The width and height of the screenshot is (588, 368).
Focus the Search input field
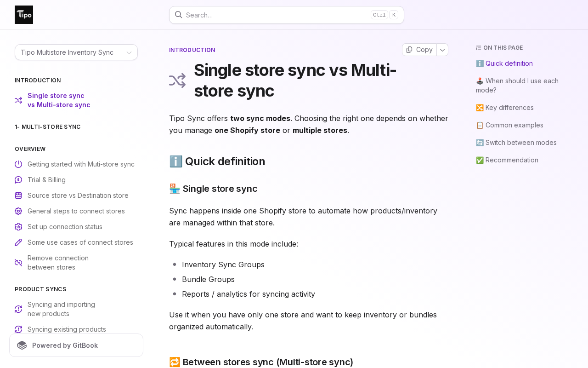(287, 15)
